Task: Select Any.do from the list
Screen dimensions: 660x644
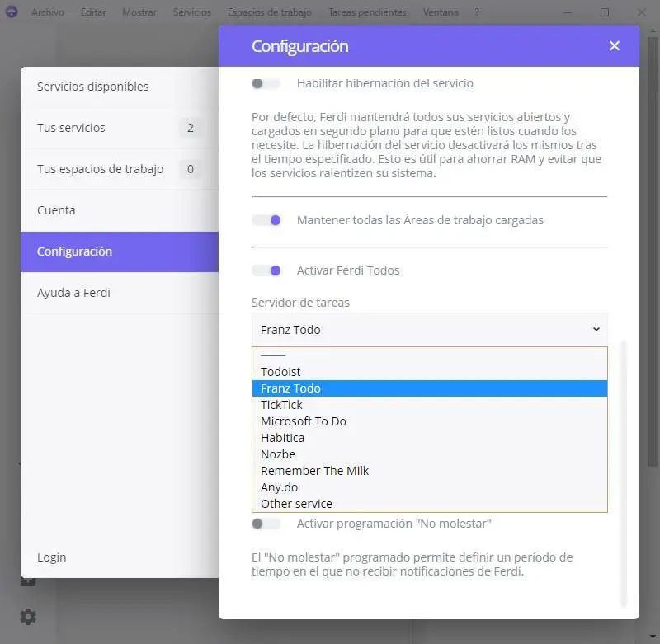Action: point(429,487)
